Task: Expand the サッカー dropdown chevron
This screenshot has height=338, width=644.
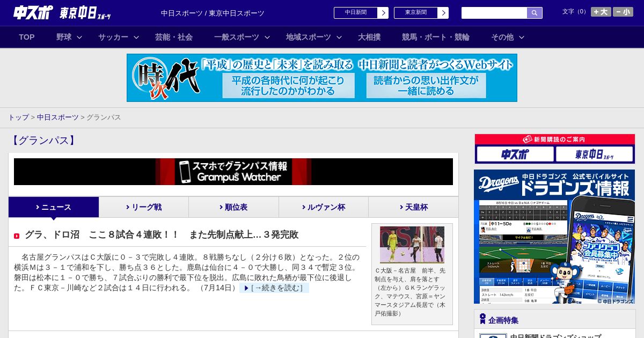Action: (136, 38)
